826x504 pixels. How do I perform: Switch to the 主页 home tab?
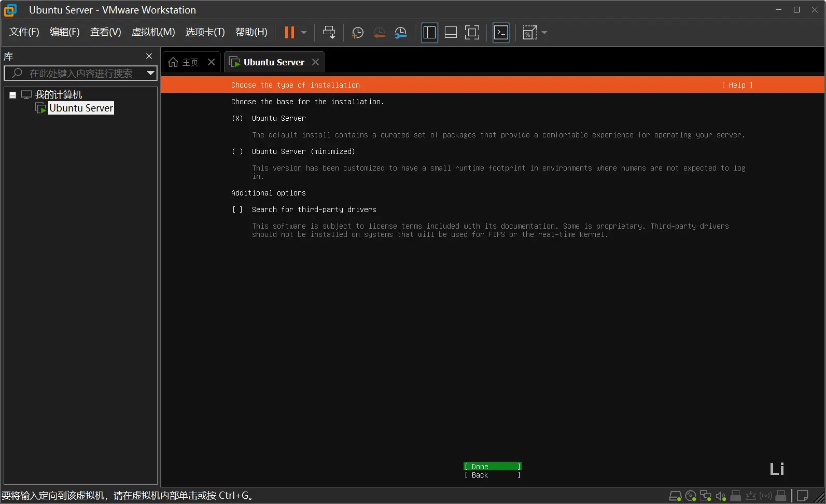click(184, 62)
